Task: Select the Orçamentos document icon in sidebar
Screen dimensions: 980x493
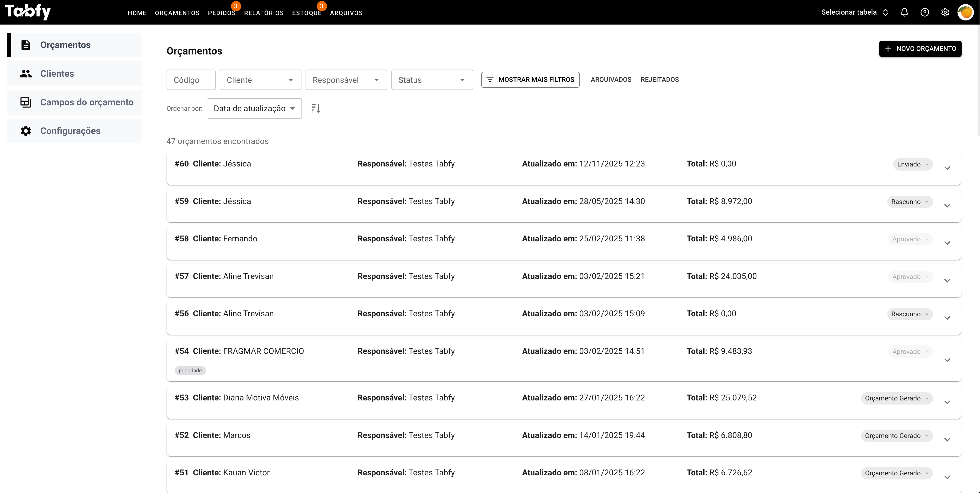Action: (x=26, y=44)
